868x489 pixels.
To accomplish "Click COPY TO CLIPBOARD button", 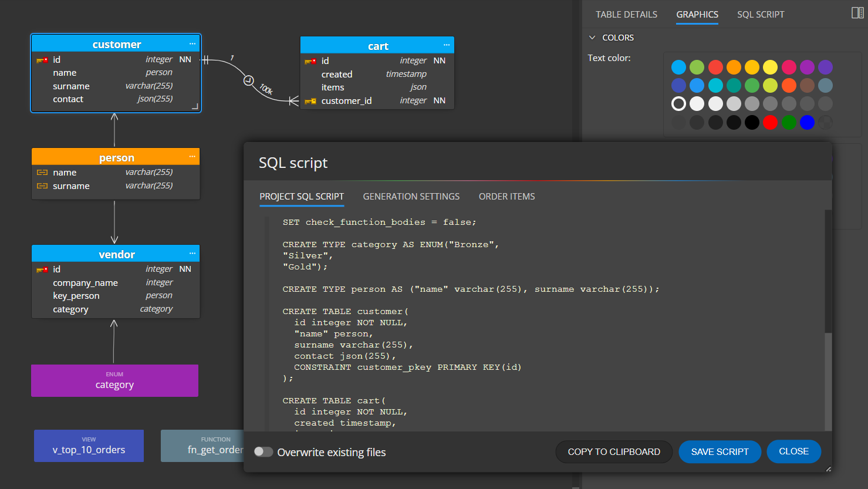I will (x=614, y=451).
